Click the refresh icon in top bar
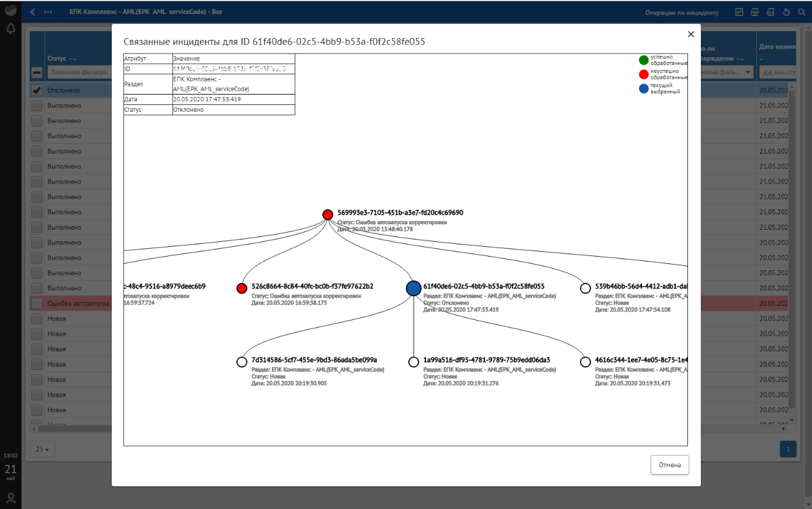 [786, 12]
